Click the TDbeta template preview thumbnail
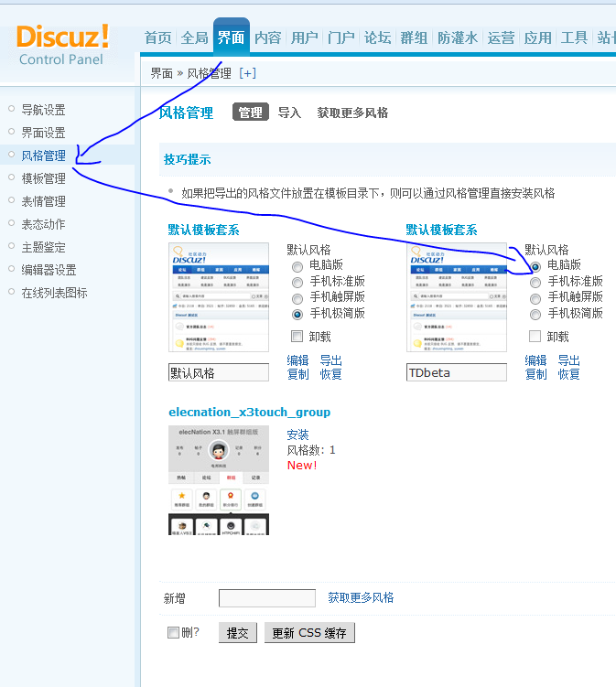616x687 pixels. (x=456, y=297)
